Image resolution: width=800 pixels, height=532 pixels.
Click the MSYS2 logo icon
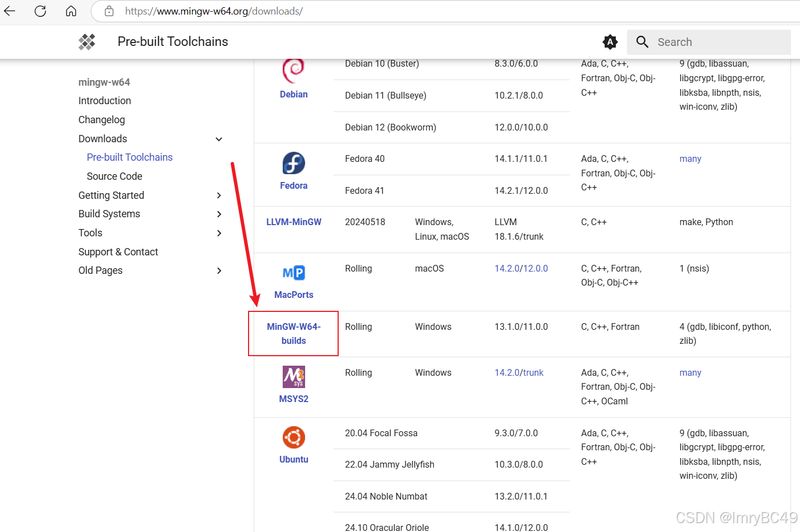294,377
